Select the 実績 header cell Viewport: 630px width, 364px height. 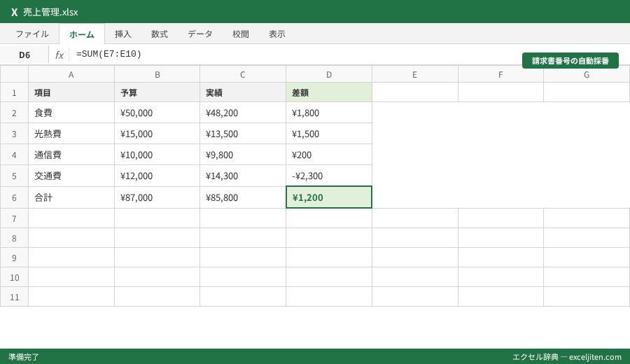pyautogui.click(x=243, y=93)
